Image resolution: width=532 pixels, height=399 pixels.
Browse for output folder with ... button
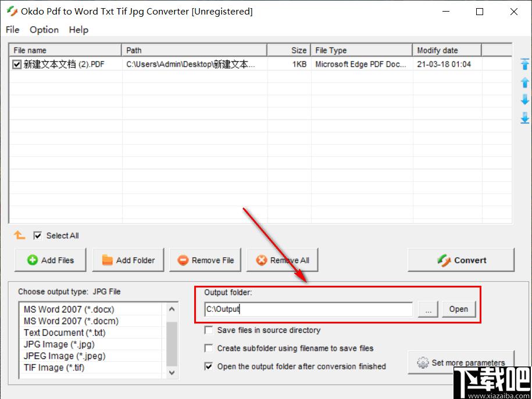point(428,309)
